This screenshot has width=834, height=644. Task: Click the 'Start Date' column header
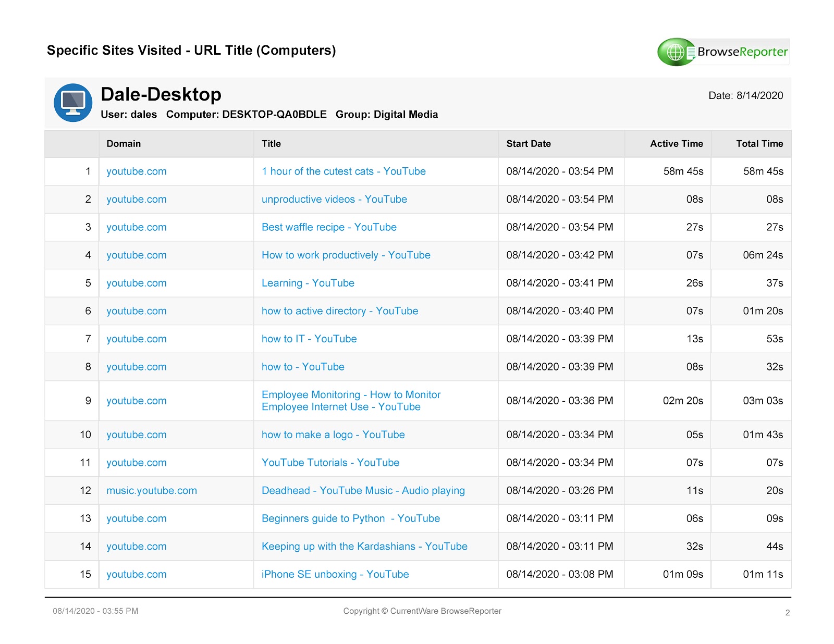coord(529,144)
